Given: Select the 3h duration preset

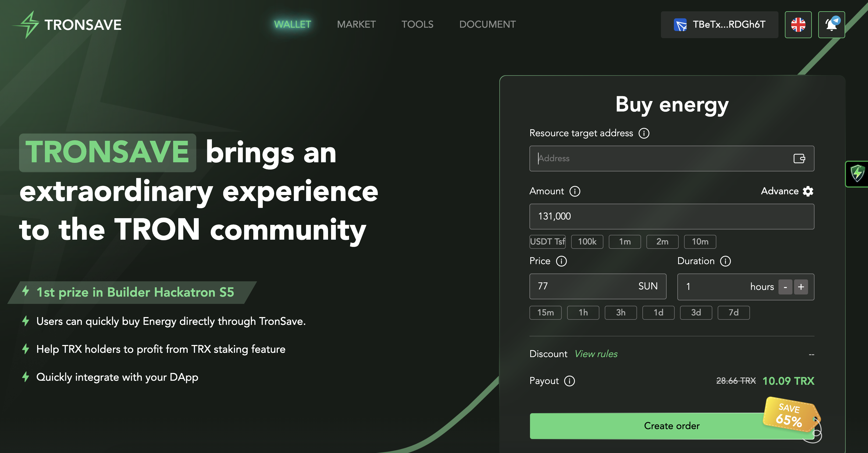Looking at the screenshot, I should point(621,312).
